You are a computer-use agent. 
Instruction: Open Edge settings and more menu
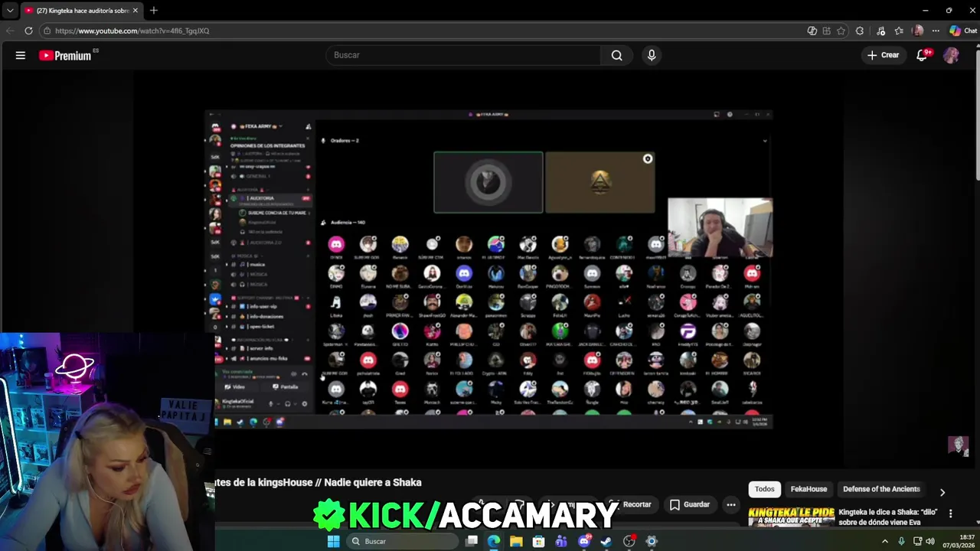[x=936, y=31]
